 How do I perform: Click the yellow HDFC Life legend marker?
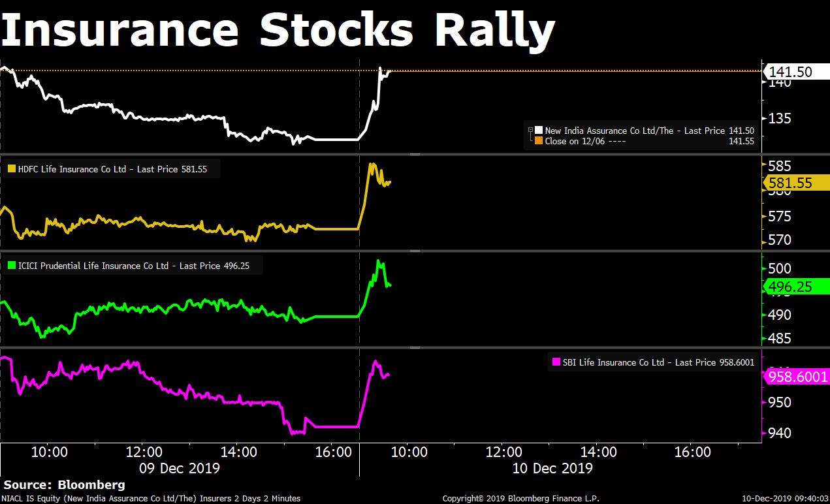(x=12, y=169)
